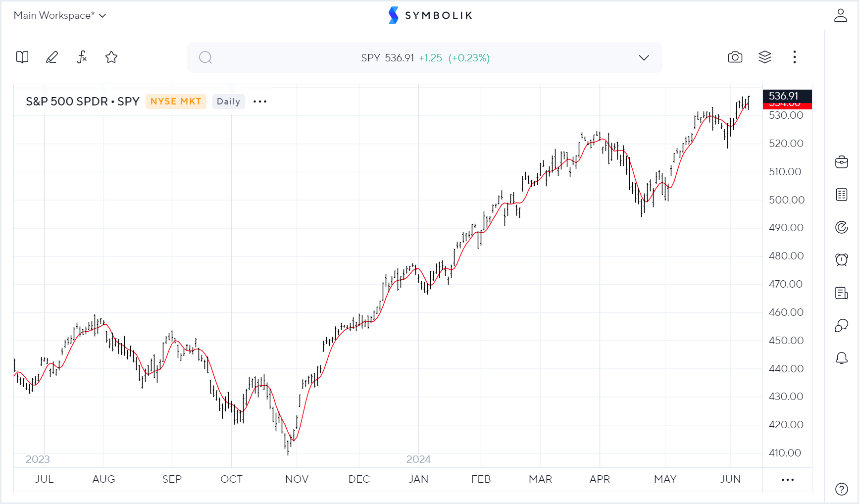
Task: Click the (+0.23%) percent change value
Action: pos(469,58)
